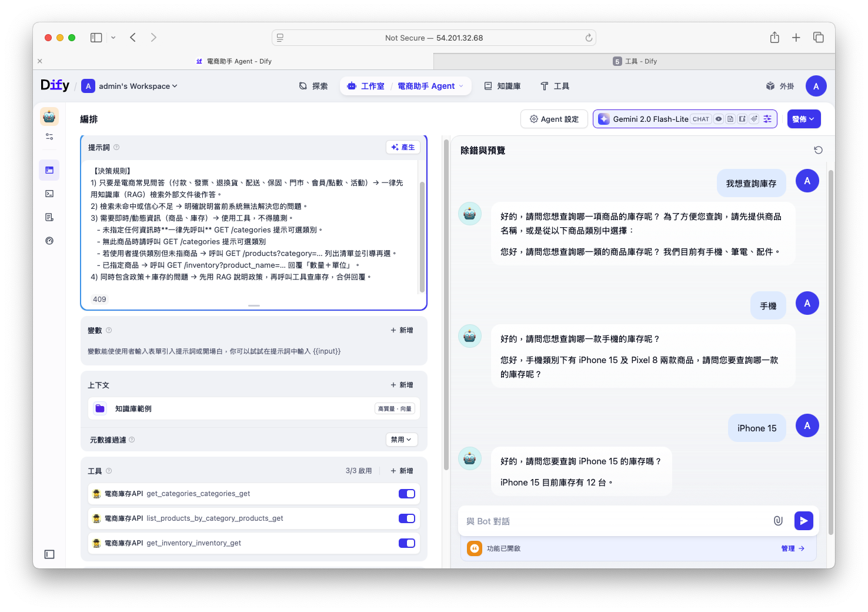Image resolution: width=868 pixels, height=612 pixels.
Task: Click the attachment paperclip icon in chat
Action: 778,521
